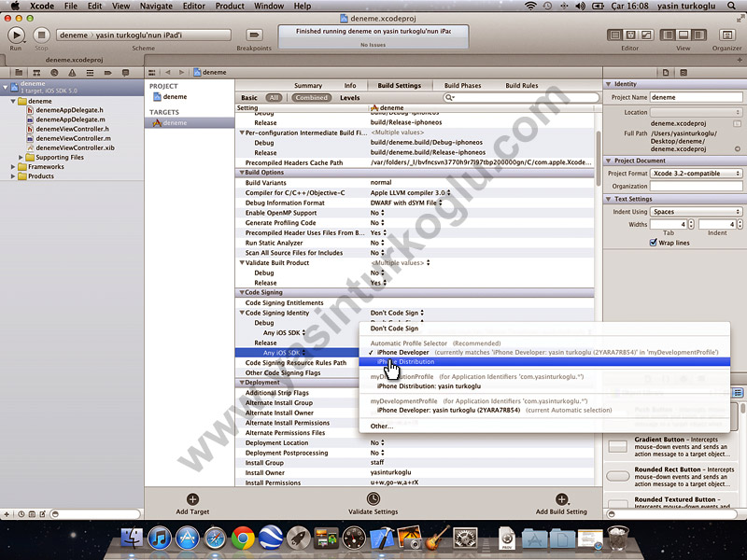Open the related files menu icon
Viewport: 747px width, 560px height.
tap(152, 73)
